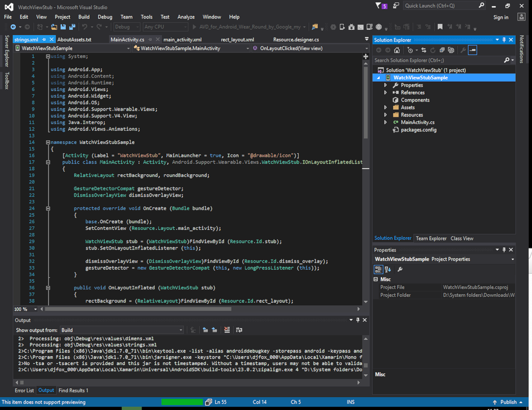This screenshot has width=532, height=410.
Task: Toggle Preview Selected Items in Solution Explorer
Action: pyautogui.click(x=472, y=50)
